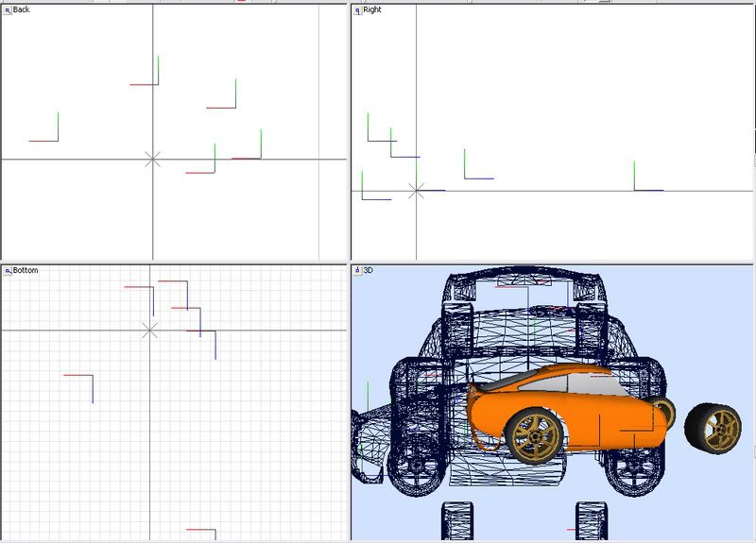Click the Back viewport magnifier icon
This screenshot has width=756, height=543.
tap(7, 10)
